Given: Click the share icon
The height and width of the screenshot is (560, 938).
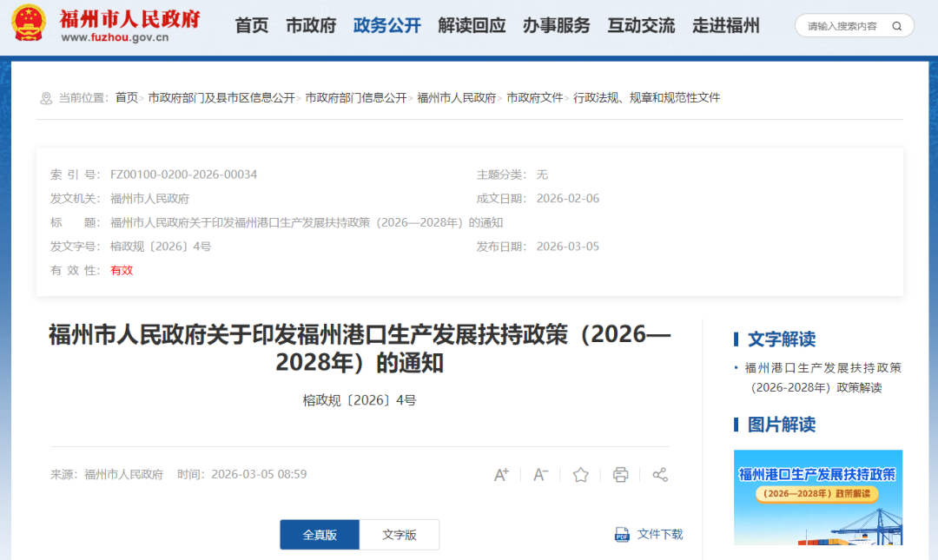Looking at the screenshot, I should tap(660, 474).
